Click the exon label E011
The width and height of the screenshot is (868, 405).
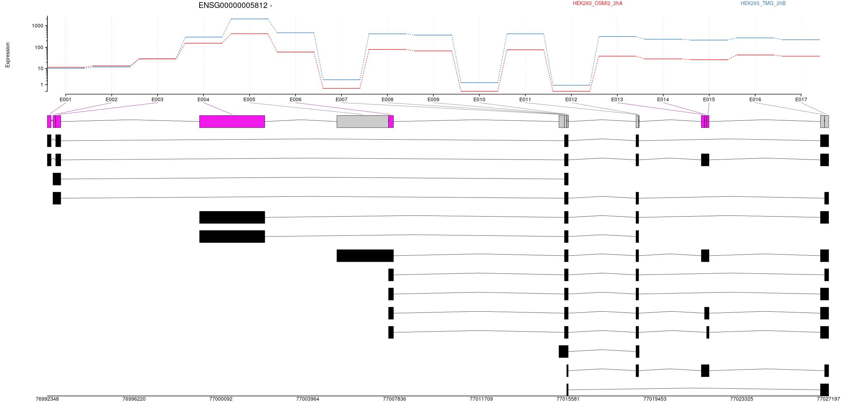point(525,99)
